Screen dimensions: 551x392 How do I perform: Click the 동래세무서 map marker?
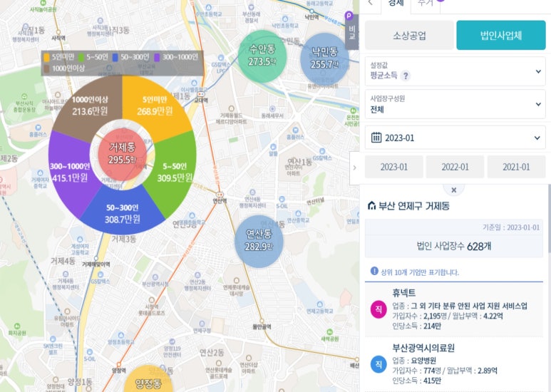click(x=272, y=109)
